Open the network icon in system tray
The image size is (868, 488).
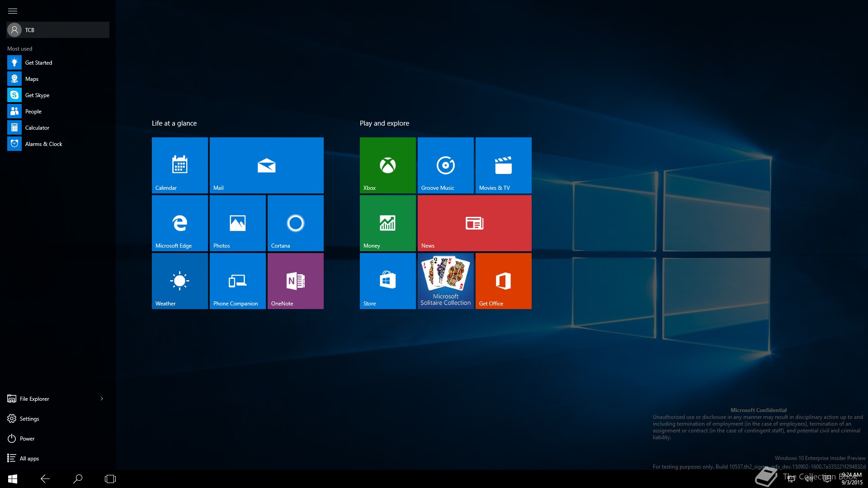click(791, 479)
